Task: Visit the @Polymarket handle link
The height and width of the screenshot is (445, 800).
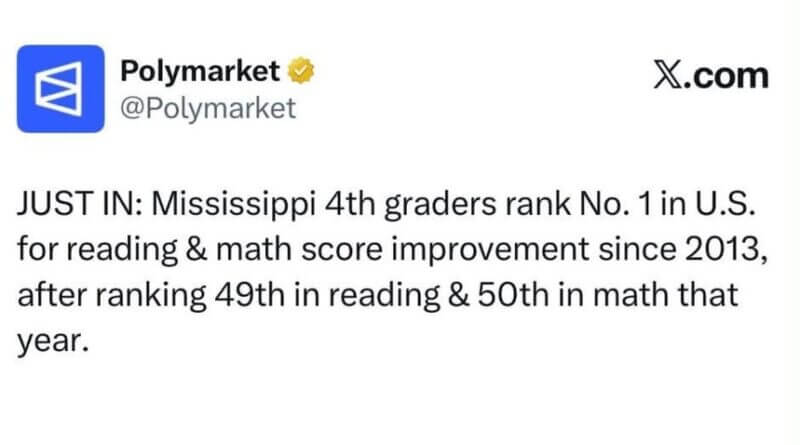Action: (208, 108)
